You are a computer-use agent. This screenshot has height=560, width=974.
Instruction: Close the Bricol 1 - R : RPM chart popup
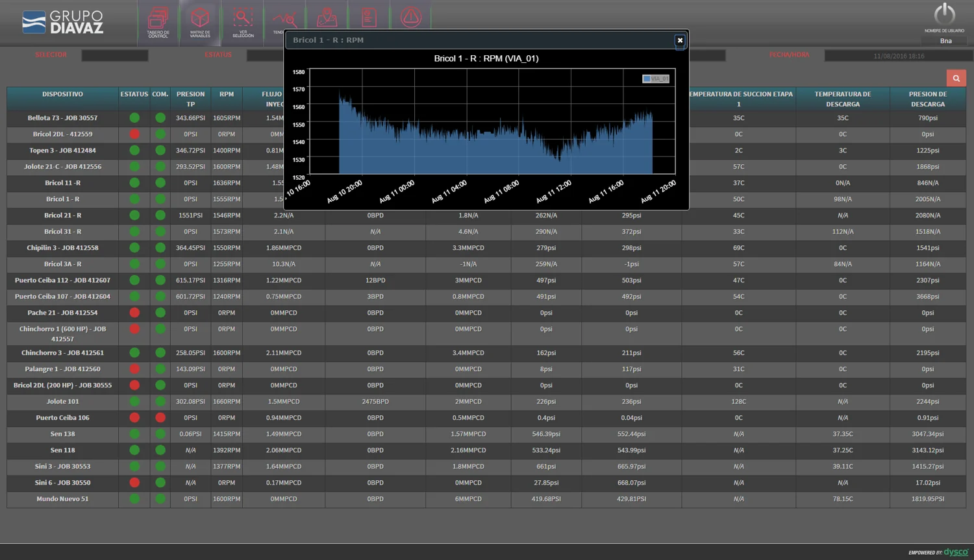(x=680, y=40)
